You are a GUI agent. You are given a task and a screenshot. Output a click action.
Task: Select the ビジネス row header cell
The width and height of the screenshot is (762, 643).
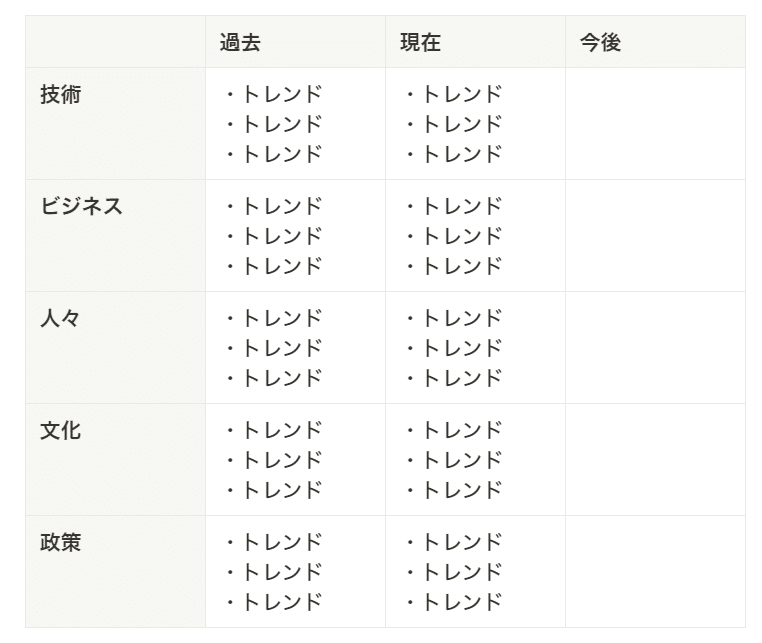(115, 235)
